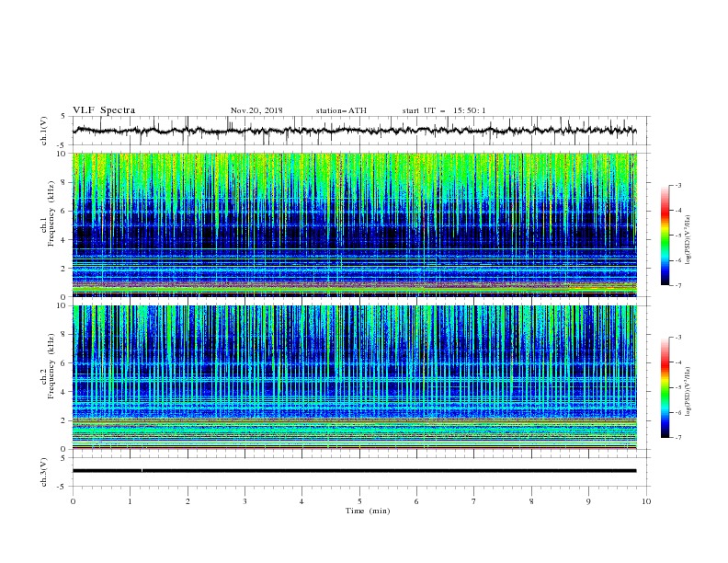Viewport: 728px width, 563px height.
Task: Click the ch.2 spectrogram panel
Action: [354, 377]
